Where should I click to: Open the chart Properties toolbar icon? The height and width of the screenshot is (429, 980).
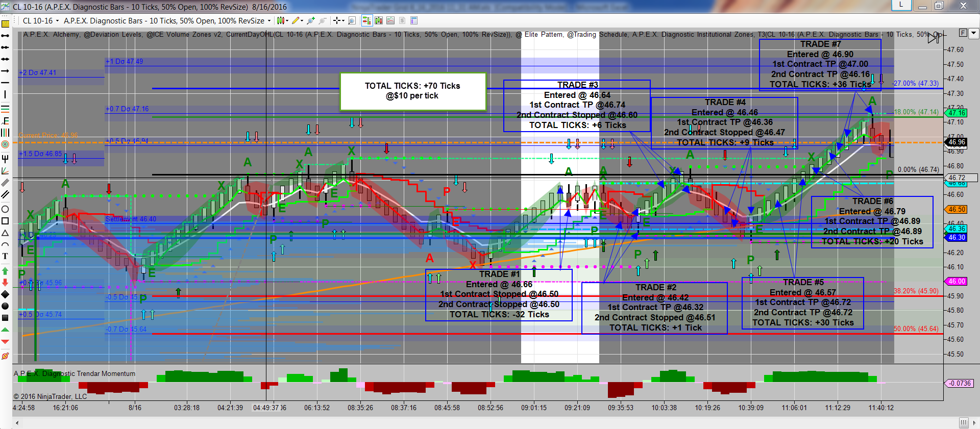[414, 21]
